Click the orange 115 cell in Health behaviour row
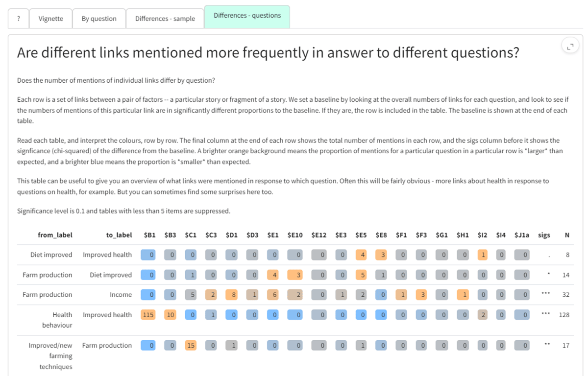This screenshot has height=376, width=588. click(148, 315)
